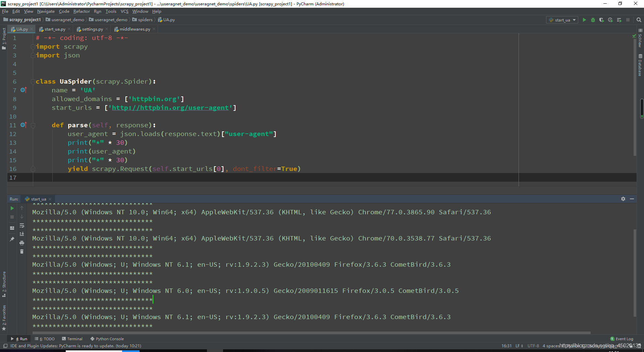Change line separator LF in status bar
This screenshot has width=644, height=352.
tap(519, 346)
